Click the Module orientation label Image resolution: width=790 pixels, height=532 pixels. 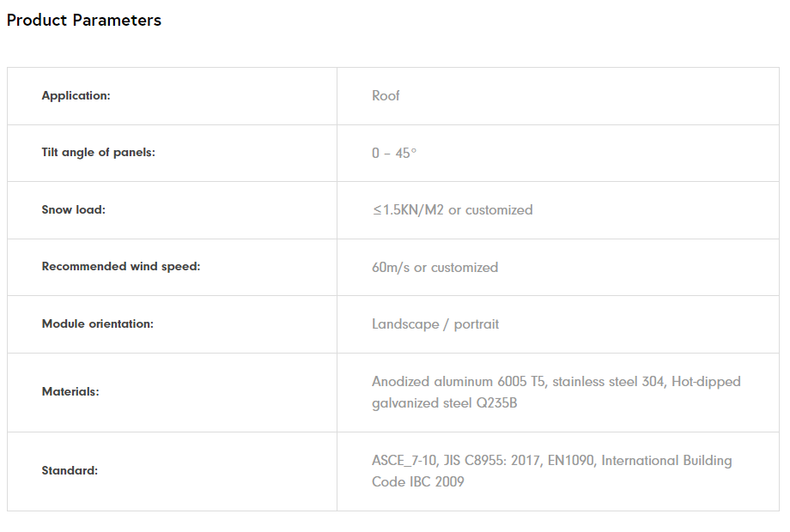point(98,324)
